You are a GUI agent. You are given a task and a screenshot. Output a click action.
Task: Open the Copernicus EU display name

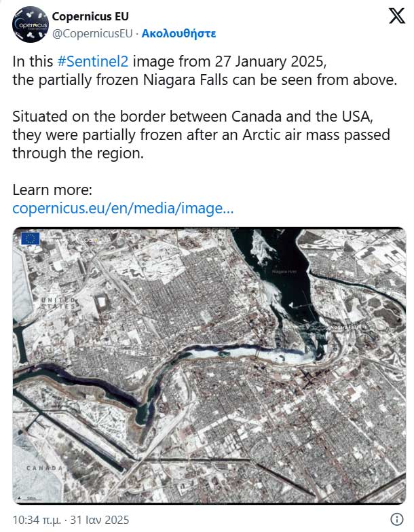click(90, 16)
